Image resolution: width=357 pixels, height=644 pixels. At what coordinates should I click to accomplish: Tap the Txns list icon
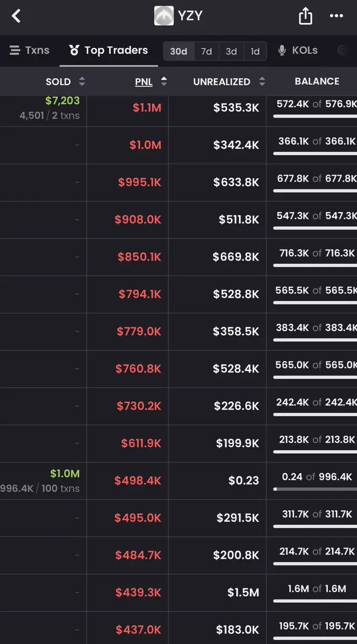[x=15, y=50]
